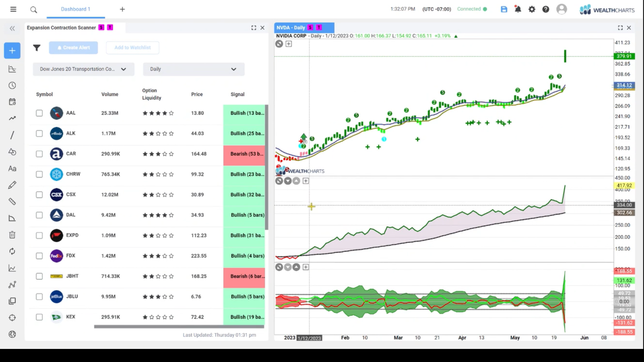
Task: Open the search magnifier icon
Action: click(x=34, y=9)
